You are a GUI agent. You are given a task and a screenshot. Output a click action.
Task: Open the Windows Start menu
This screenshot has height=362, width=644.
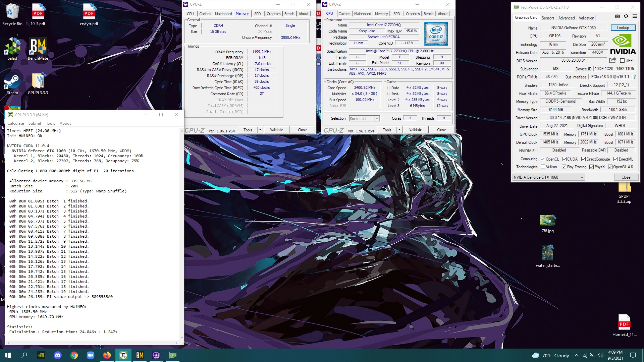click(x=8, y=355)
